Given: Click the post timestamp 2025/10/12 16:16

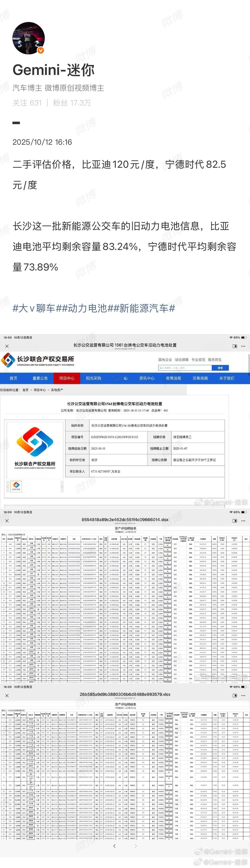Looking at the screenshot, I should [42, 142].
